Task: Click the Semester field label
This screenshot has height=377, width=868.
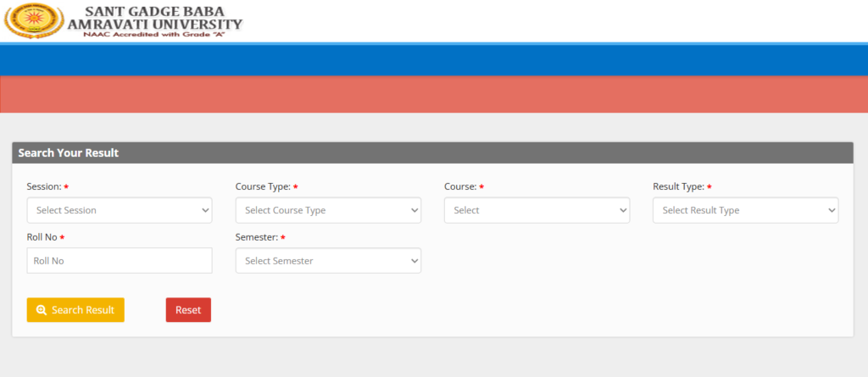Action: pos(255,237)
